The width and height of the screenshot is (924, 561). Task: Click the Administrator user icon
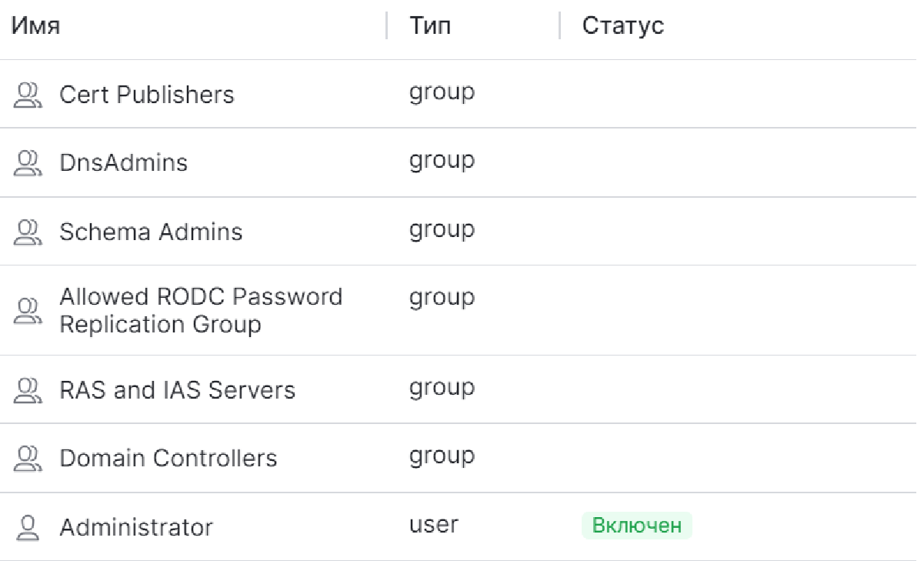click(x=28, y=527)
